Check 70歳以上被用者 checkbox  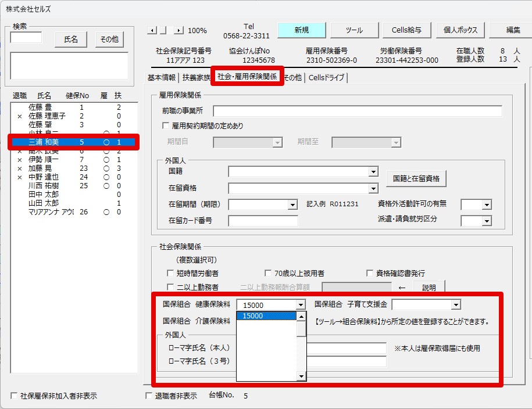[268, 274]
